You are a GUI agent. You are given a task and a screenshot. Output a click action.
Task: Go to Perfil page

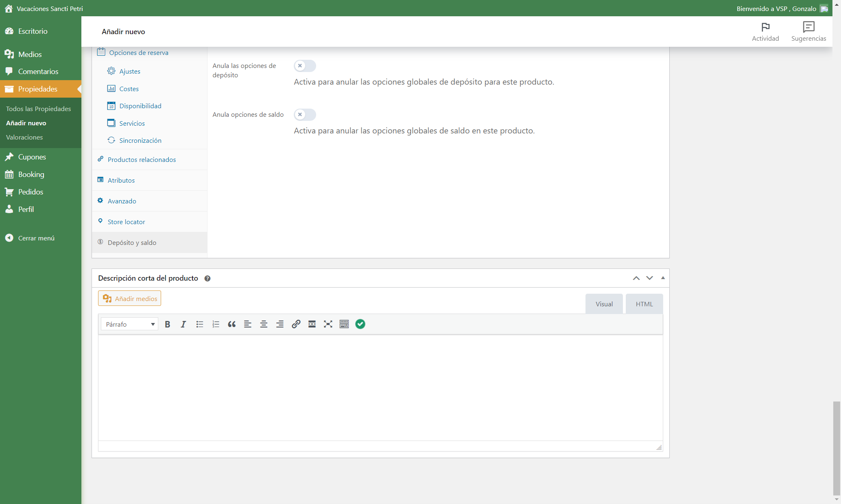click(x=41, y=209)
